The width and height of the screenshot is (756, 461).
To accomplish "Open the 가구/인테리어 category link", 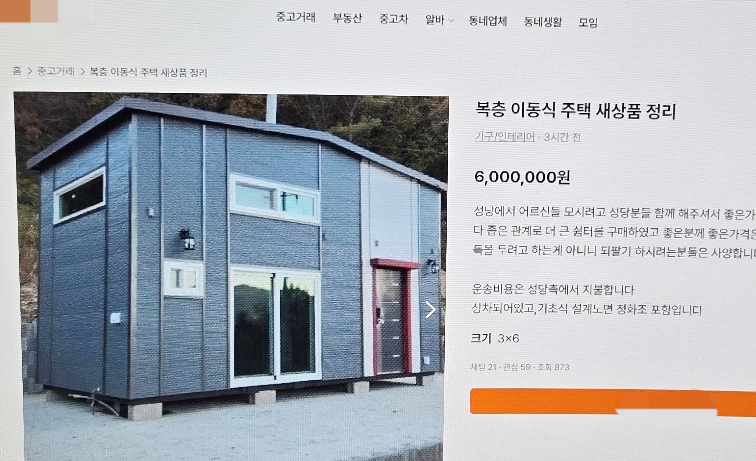I will click(504, 137).
